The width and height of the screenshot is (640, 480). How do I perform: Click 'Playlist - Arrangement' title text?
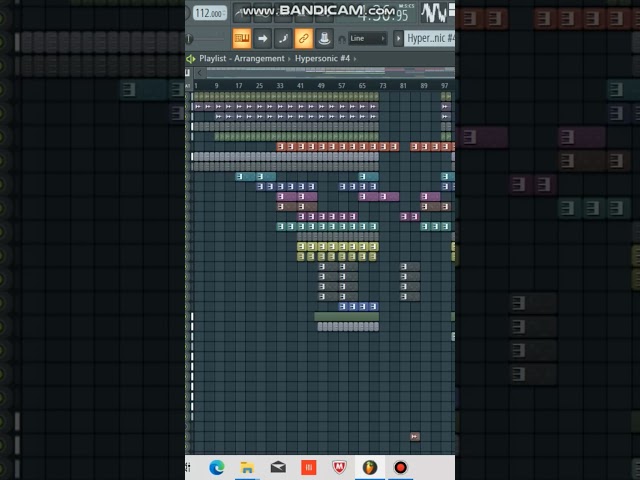coord(242,58)
